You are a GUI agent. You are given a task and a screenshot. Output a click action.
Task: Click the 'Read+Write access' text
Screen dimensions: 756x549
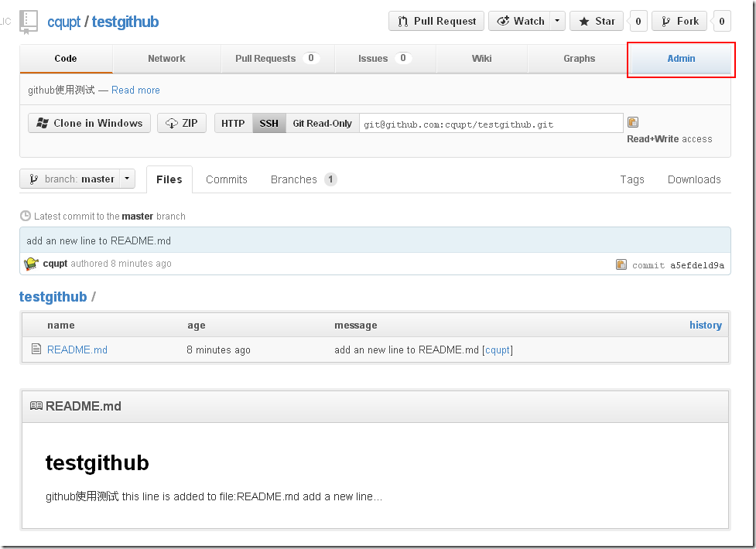coord(669,139)
